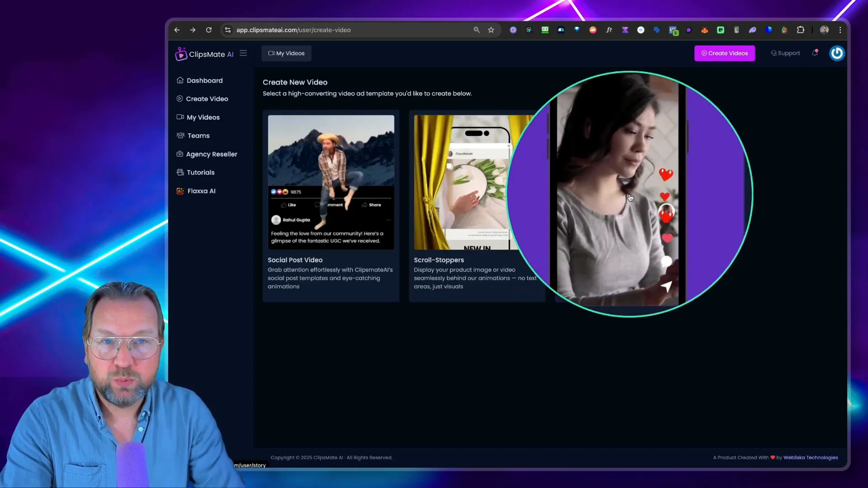
Task: Select the Social Post Video thumbnail
Action: pyautogui.click(x=331, y=182)
